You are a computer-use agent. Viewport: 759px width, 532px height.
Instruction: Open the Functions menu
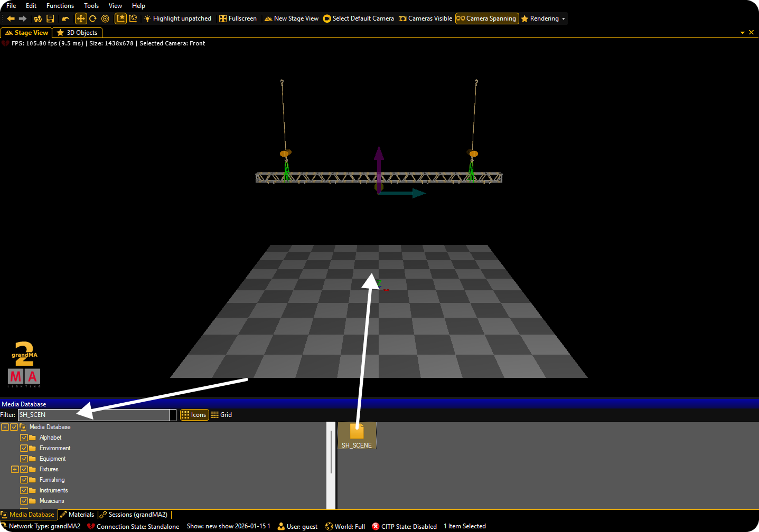[x=60, y=6]
